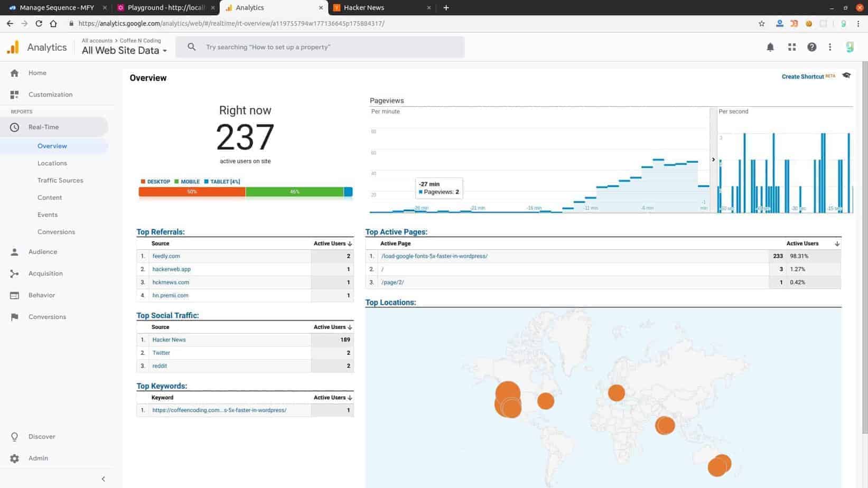Click the Admin gear icon
This screenshot has width=868, height=488.
coord(14,458)
